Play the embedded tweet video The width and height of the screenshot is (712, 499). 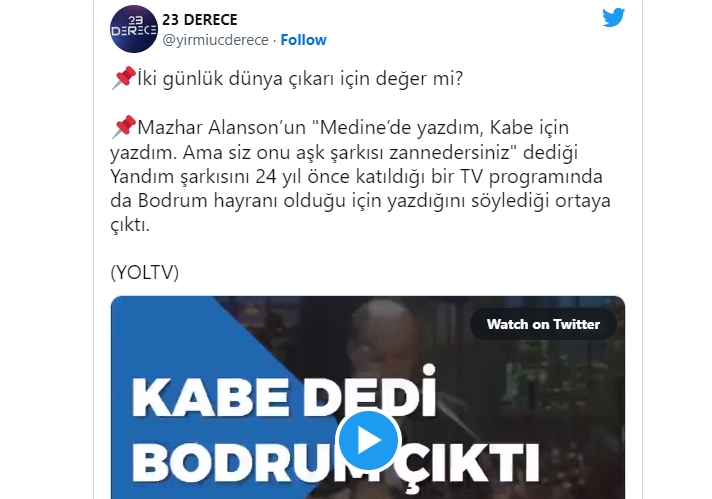[368, 440]
